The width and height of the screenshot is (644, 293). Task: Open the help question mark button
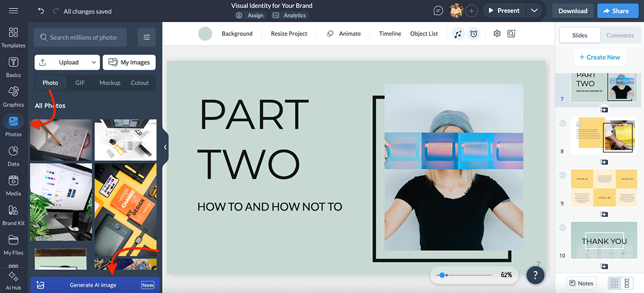click(536, 275)
